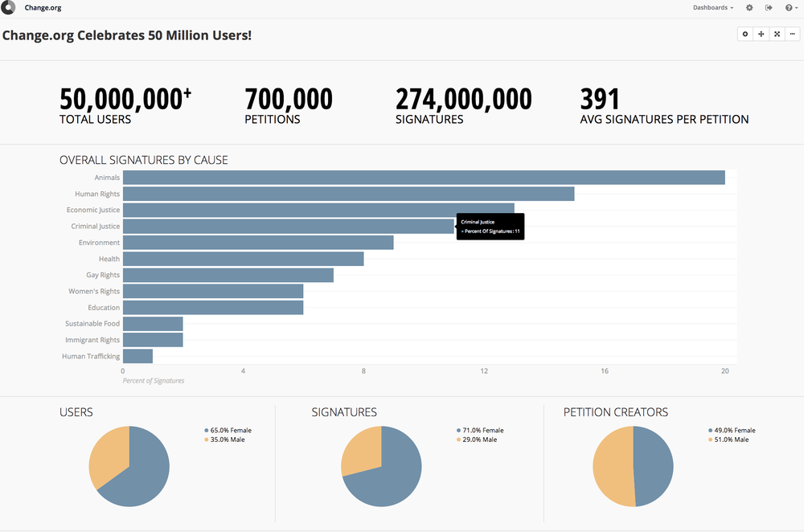Click the four-arrow move dashboard icon
This screenshot has height=532, width=804.
pyautogui.click(x=761, y=34)
